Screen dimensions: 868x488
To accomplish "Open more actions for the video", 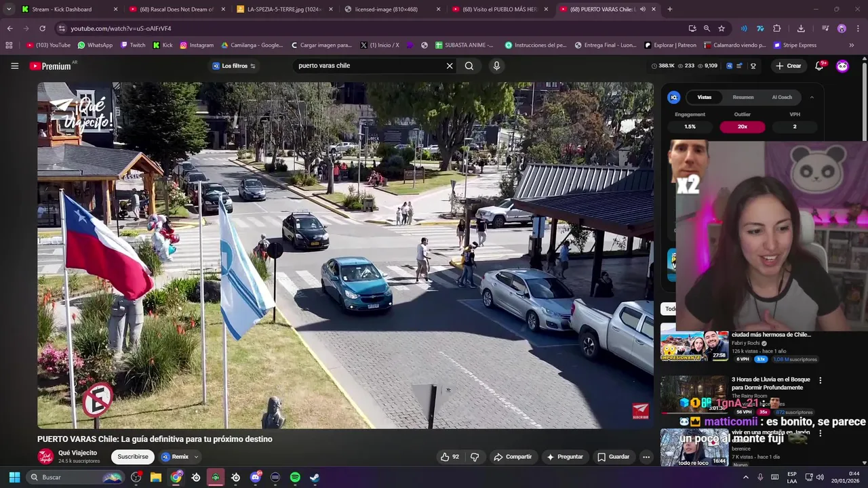I will pyautogui.click(x=646, y=457).
